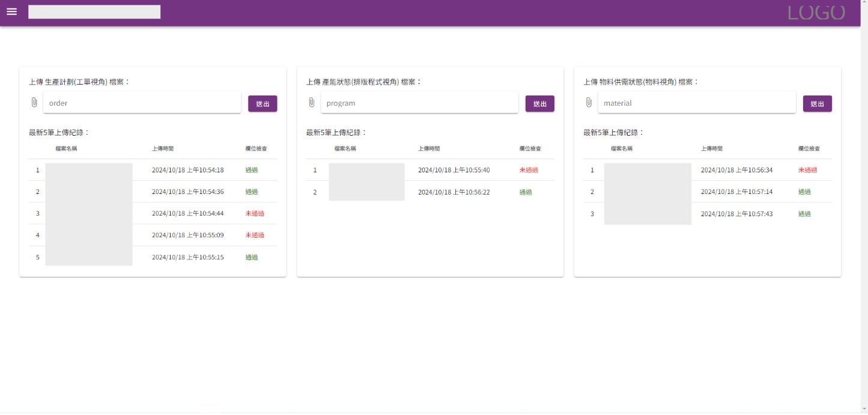868x415 pixels.
Task: Open the hamburger navigation menu
Action: (x=11, y=12)
